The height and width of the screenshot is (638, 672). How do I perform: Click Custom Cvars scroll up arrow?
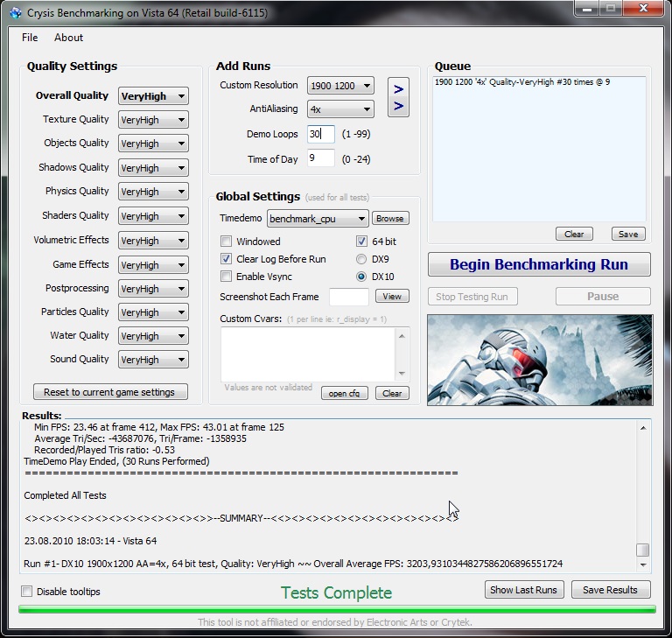[402, 336]
